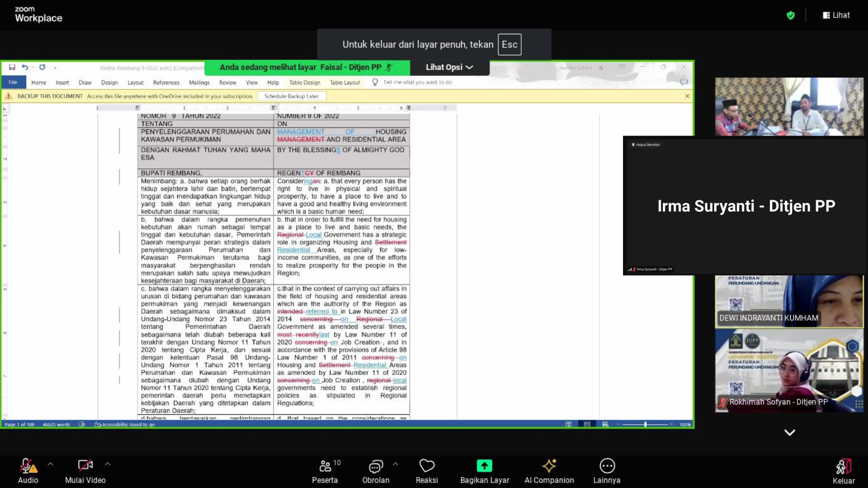Switch to the Mailings ribbon tab
The height and width of the screenshot is (488, 868).
[x=199, y=83]
